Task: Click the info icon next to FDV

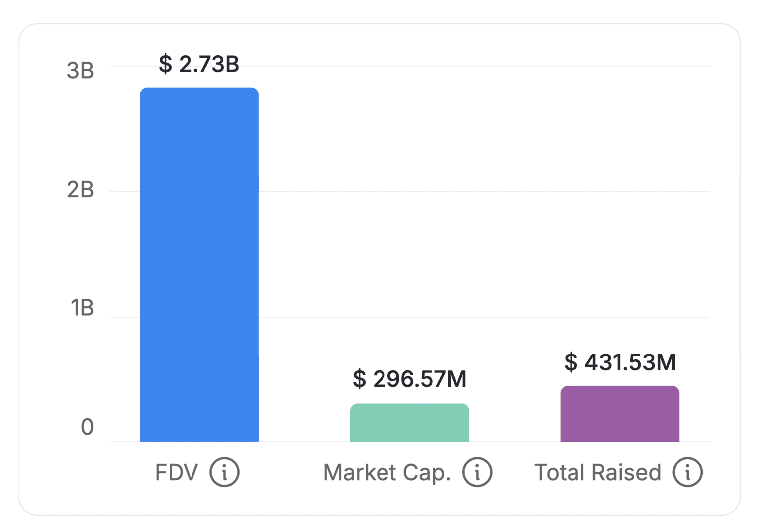Action: 224,472
